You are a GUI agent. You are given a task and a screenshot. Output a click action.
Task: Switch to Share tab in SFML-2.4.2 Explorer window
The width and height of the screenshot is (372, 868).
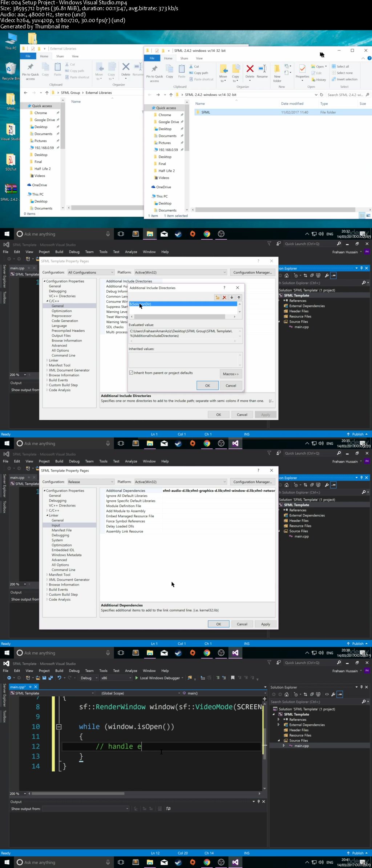(x=184, y=58)
